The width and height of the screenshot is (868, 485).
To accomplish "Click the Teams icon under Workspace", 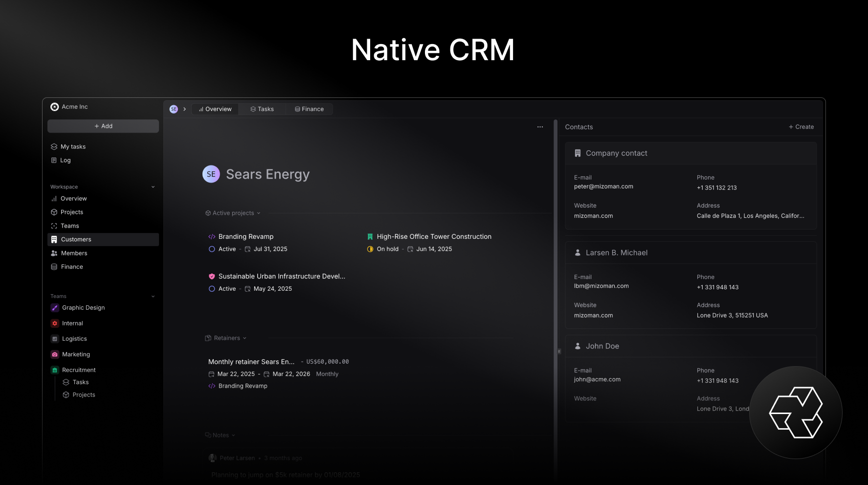I will tap(54, 226).
